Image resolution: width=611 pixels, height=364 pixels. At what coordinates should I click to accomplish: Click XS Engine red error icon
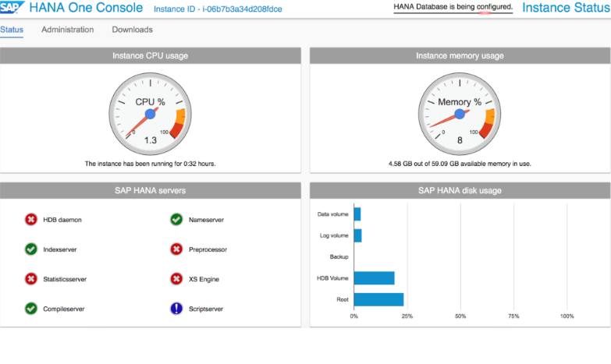pyautogui.click(x=176, y=279)
